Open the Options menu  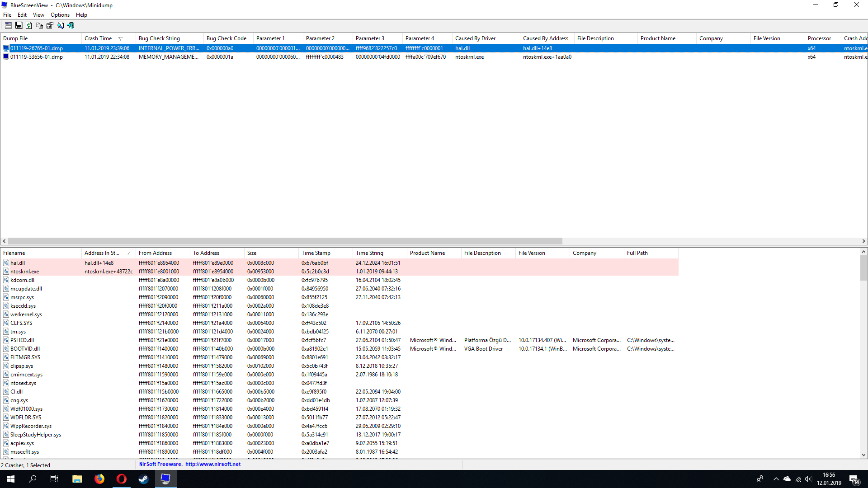coord(60,15)
